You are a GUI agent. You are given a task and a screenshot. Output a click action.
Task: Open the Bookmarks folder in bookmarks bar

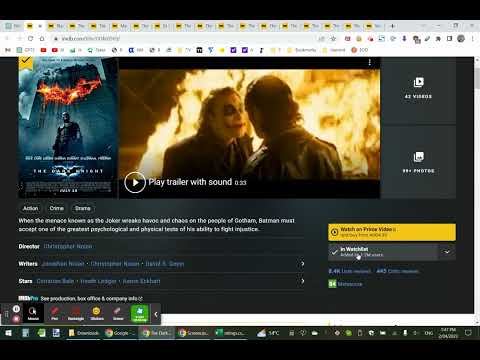pyautogui.click(x=302, y=50)
